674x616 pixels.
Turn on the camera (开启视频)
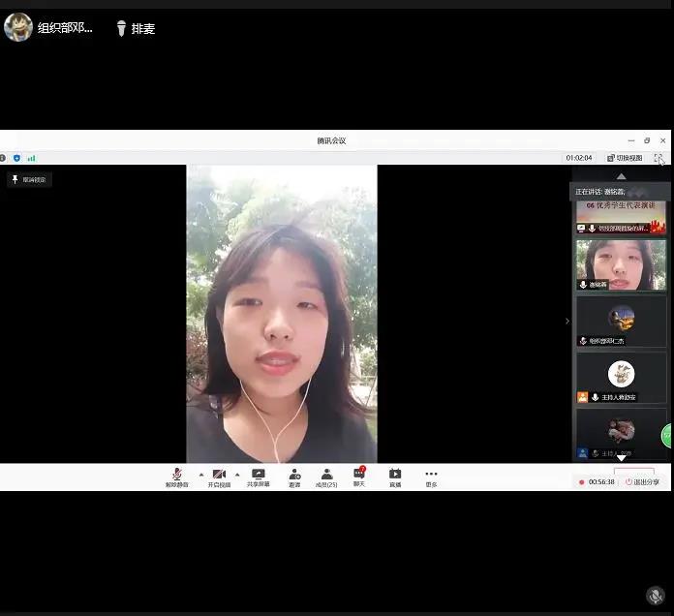coord(219,476)
